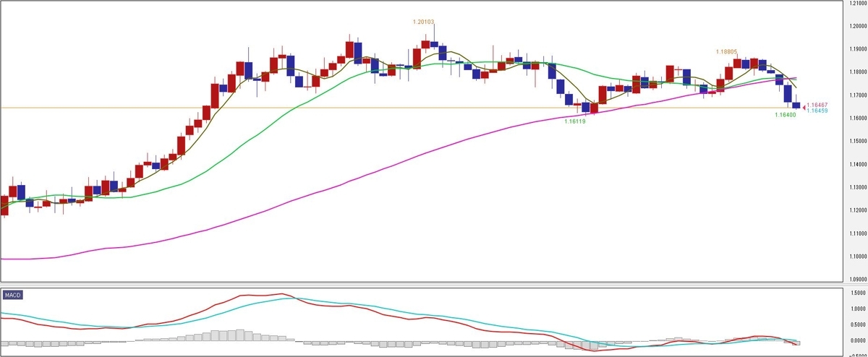Click the last MACD histogram bar

796,343
